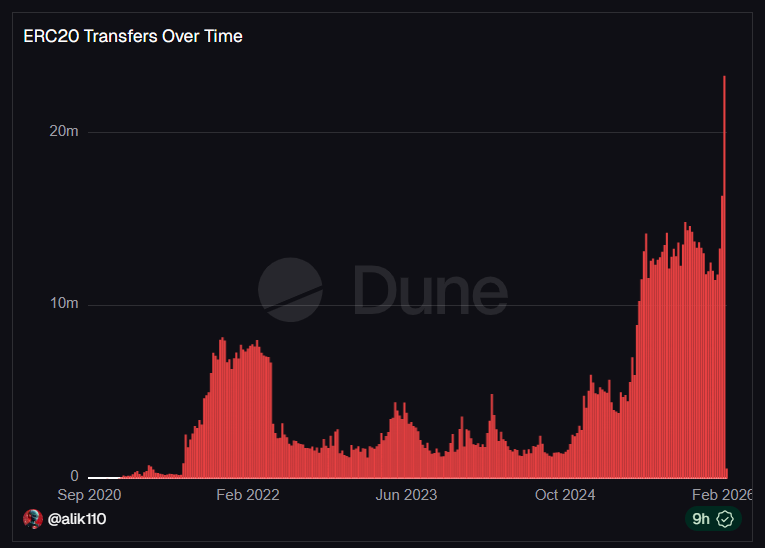The height and width of the screenshot is (548, 765).
Task: Select the 0 y-axis label
Action: click(74, 475)
